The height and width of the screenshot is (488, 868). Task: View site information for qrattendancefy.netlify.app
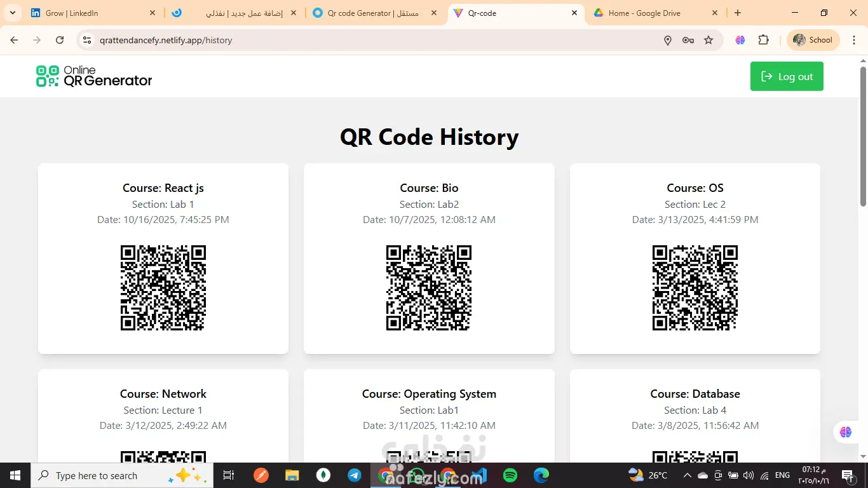(x=88, y=40)
